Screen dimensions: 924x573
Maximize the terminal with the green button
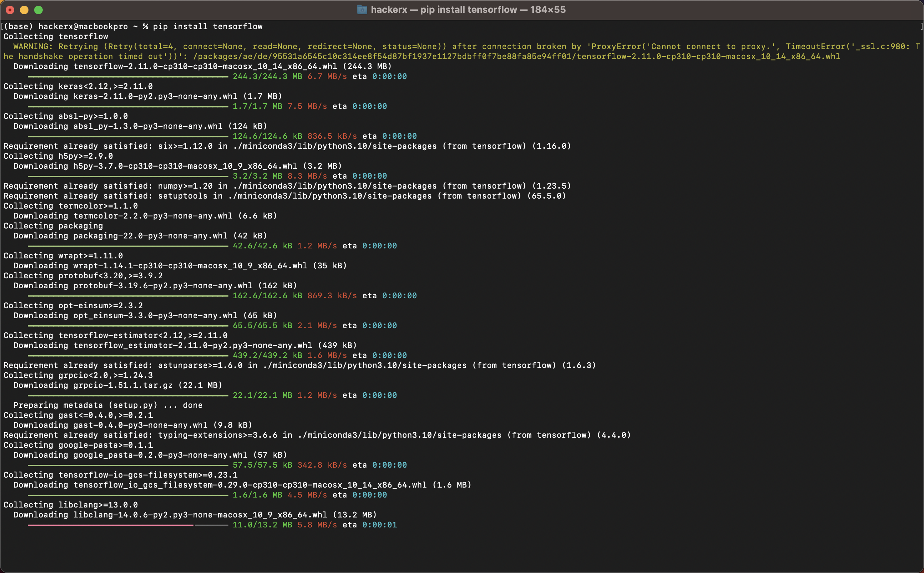click(38, 10)
